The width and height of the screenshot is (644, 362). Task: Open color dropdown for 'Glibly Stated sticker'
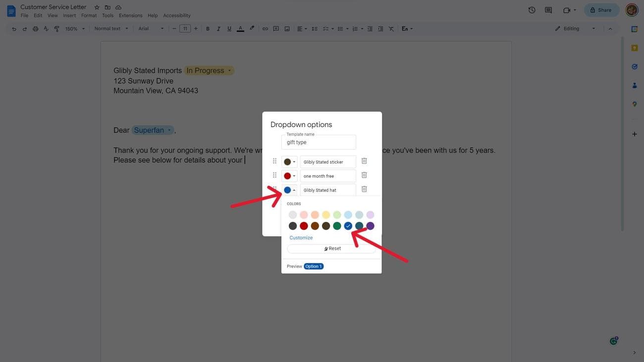[289, 162]
